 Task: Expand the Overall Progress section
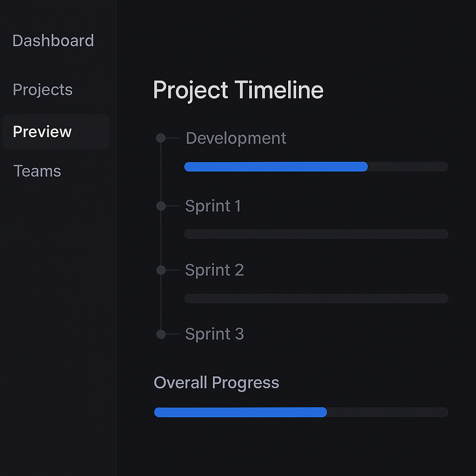pos(216,382)
